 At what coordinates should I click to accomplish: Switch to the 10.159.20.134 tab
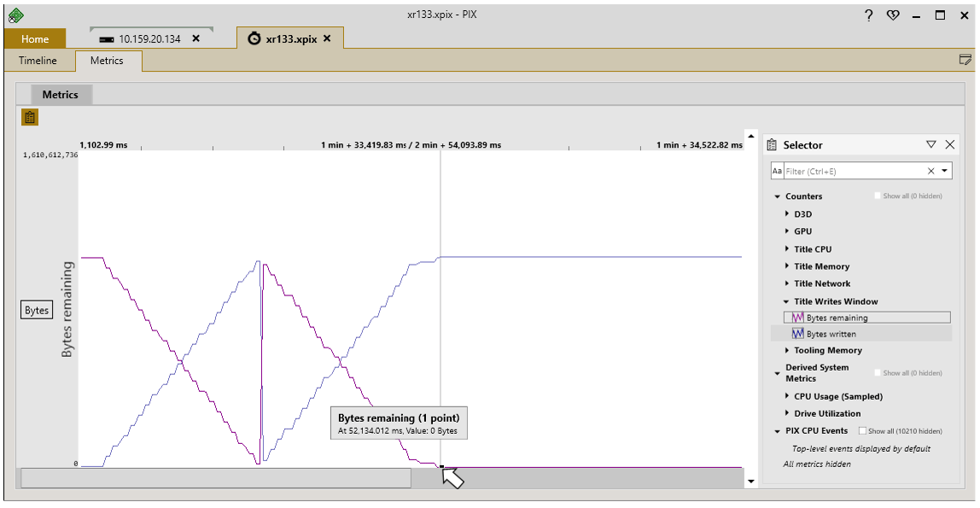[x=150, y=38]
